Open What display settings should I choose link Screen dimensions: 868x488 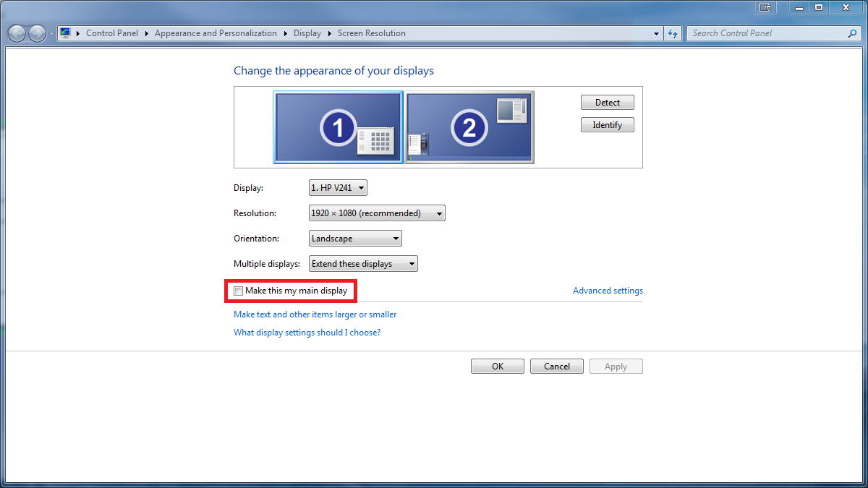coord(307,333)
